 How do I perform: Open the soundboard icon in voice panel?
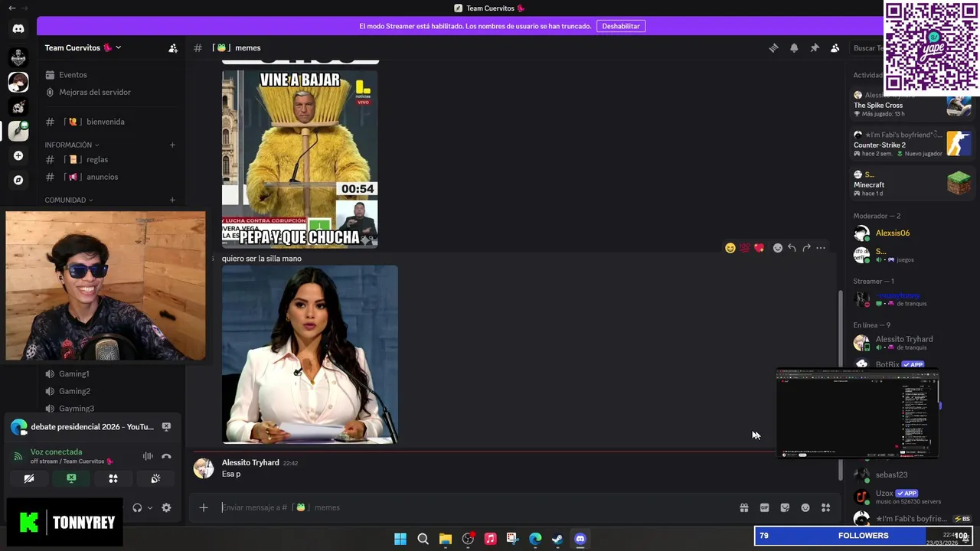[x=155, y=478]
